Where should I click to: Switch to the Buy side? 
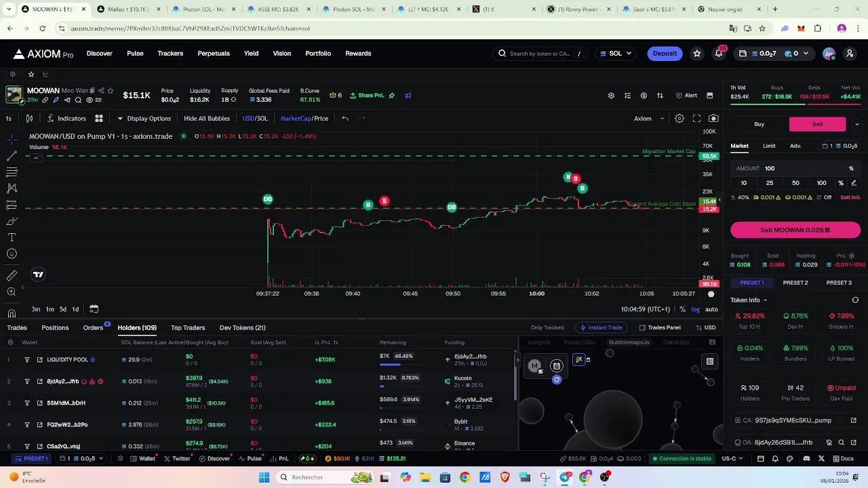[x=759, y=124]
